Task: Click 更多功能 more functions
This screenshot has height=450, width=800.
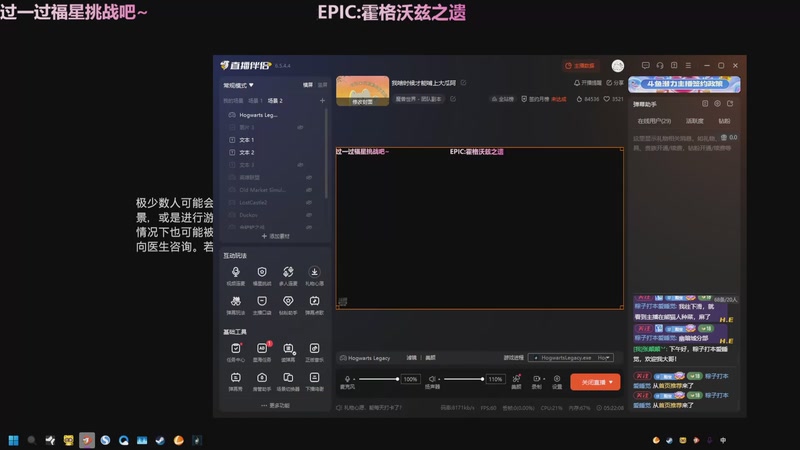Action: pos(276,406)
